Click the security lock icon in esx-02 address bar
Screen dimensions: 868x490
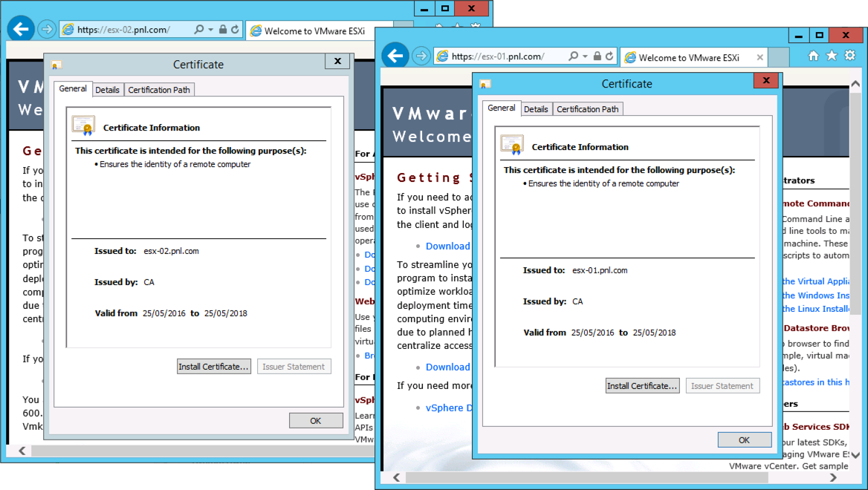coord(223,29)
